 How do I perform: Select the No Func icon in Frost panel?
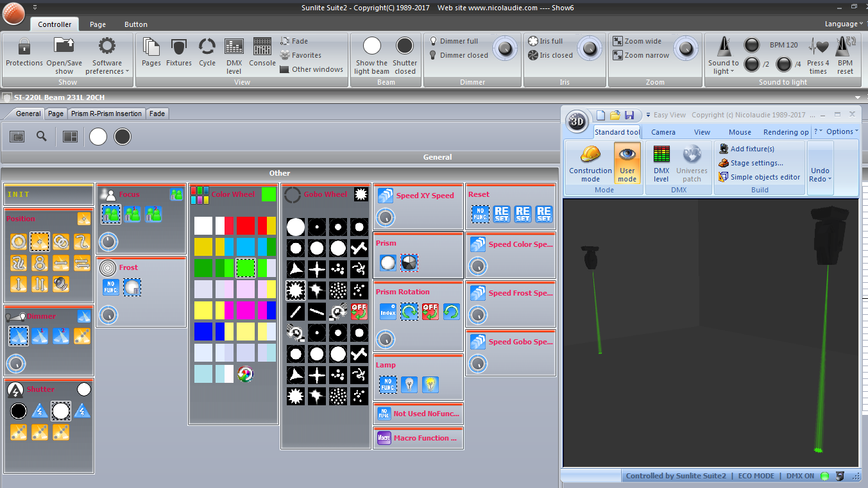click(111, 287)
